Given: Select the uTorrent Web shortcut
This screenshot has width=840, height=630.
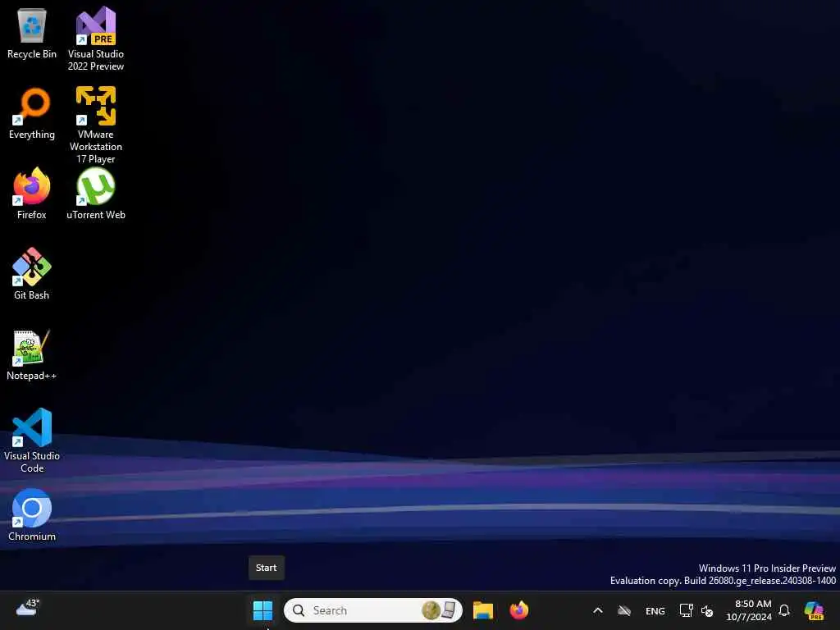Looking at the screenshot, I should [96, 194].
